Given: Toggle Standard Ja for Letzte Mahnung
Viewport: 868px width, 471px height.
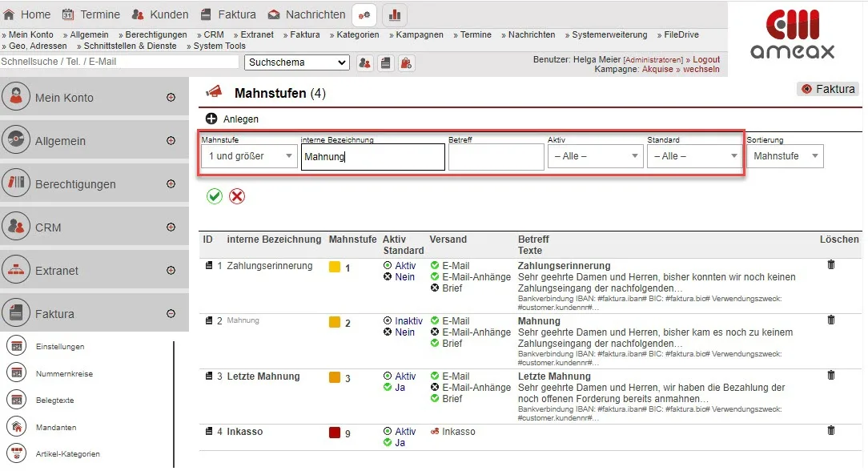Looking at the screenshot, I should (x=394, y=388).
